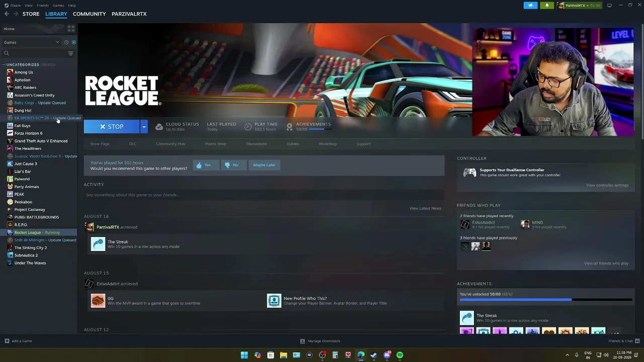Screen dimensions: 644x362
Task: Open Spotify from the taskbar
Action: [x=399, y=355]
